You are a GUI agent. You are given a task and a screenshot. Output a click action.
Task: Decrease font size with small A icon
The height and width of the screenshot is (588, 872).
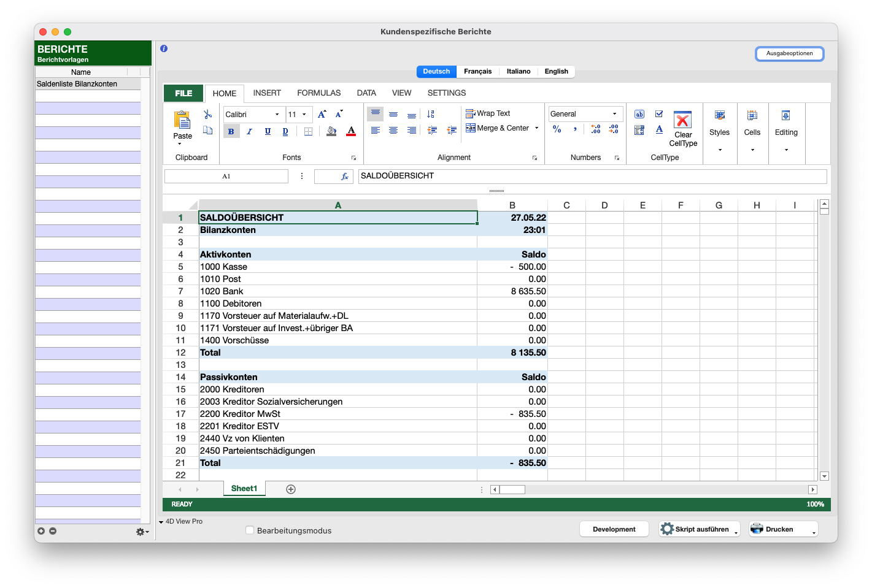[339, 114]
